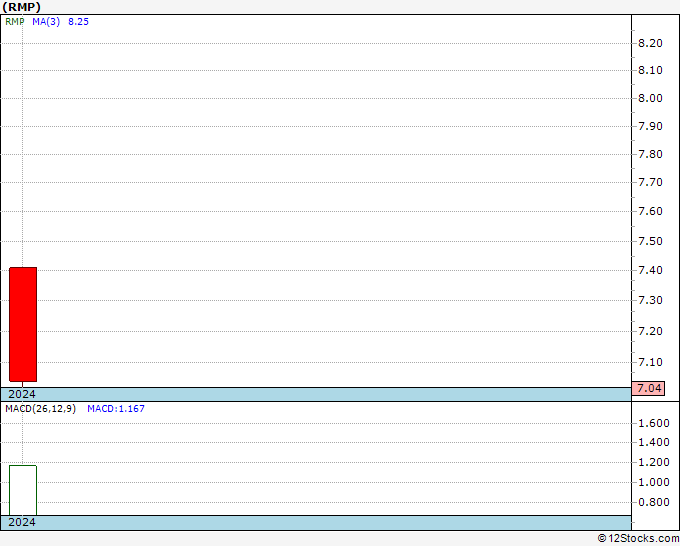Click the 12Stocks.com copyright credit
Screen dimensions: 680x546
point(638,538)
